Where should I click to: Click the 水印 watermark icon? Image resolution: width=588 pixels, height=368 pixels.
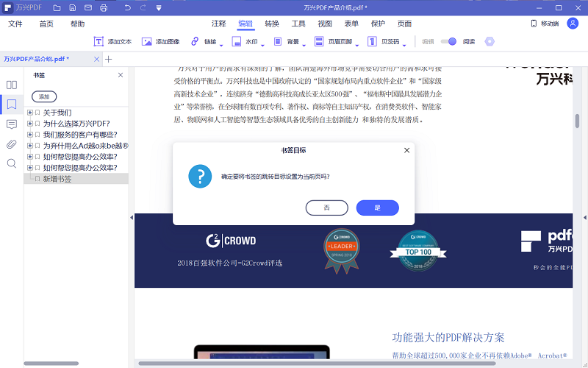(x=236, y=41)
